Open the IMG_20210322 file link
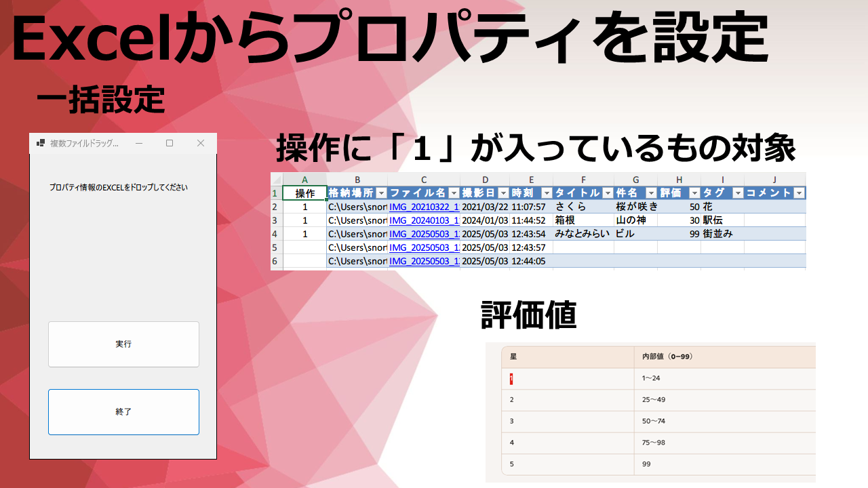 424,207
